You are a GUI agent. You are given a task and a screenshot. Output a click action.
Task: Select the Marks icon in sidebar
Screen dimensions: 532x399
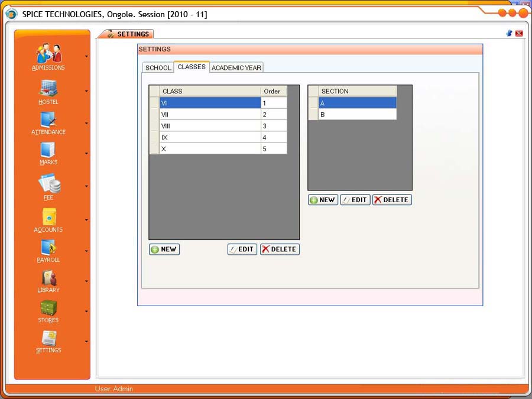coord(48,150)
